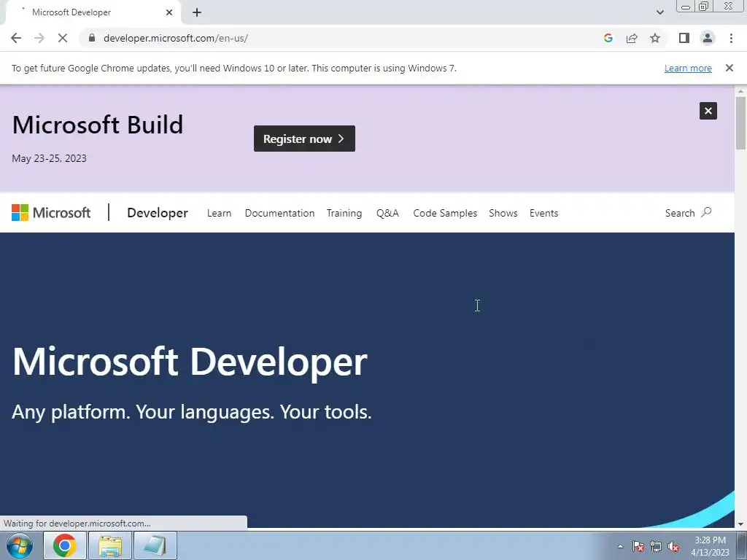Click the May 23-25, 2023 date text
747x560 pixels.
coord(49,158)
